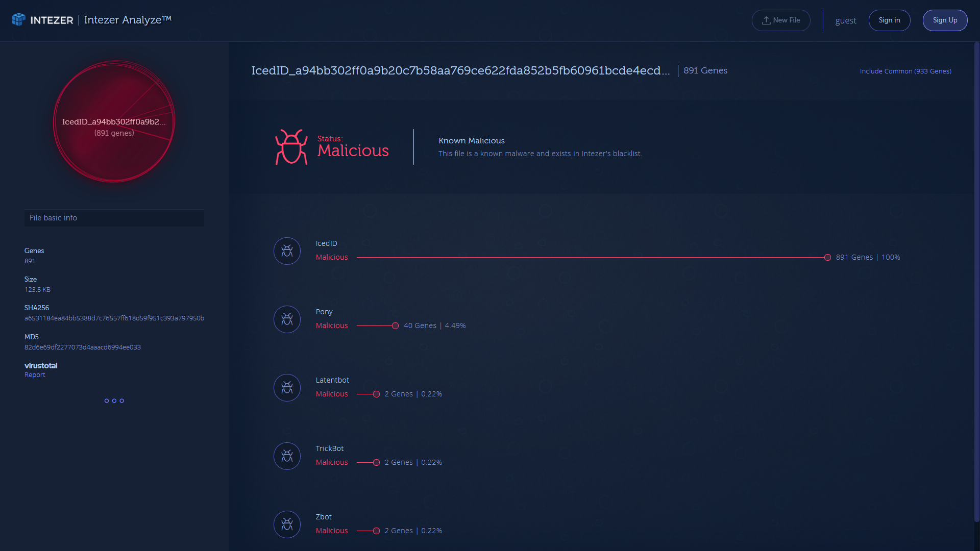Image resolution: width=980 pixels, height=551 pixels.
Task: Click the Zbot malware bug icon
Action: pos(287,524)
